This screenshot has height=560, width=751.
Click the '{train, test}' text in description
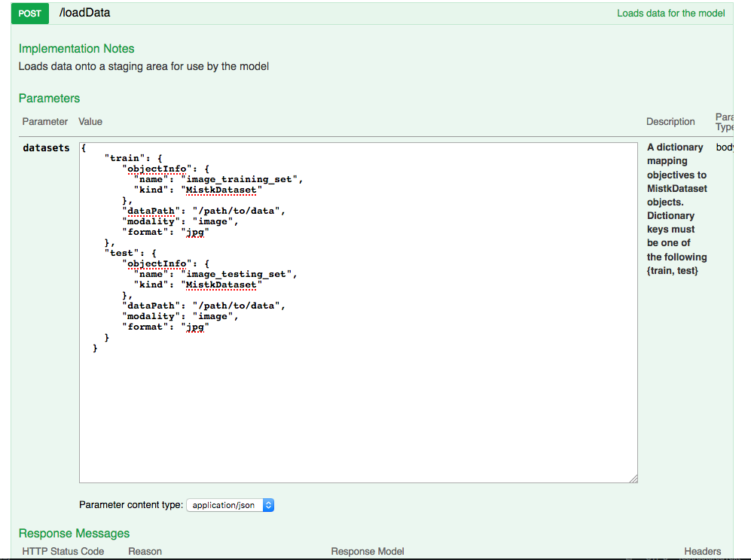coord(673,270)
